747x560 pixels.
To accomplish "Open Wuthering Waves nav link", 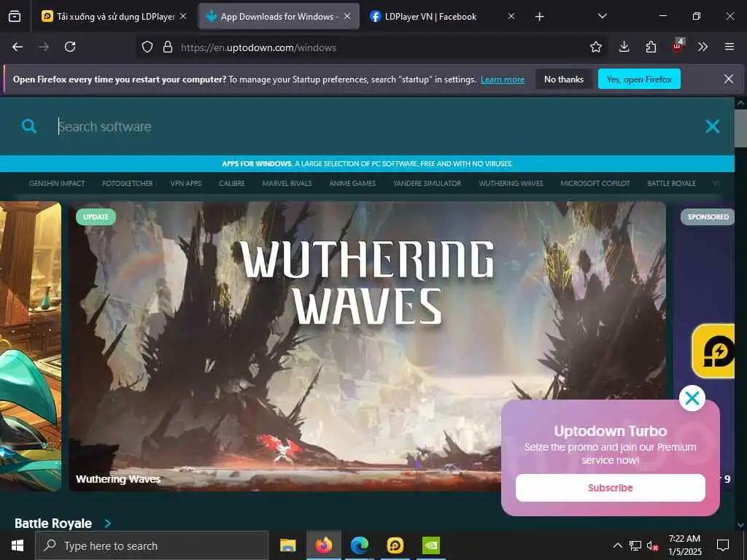I will (511, 183).
